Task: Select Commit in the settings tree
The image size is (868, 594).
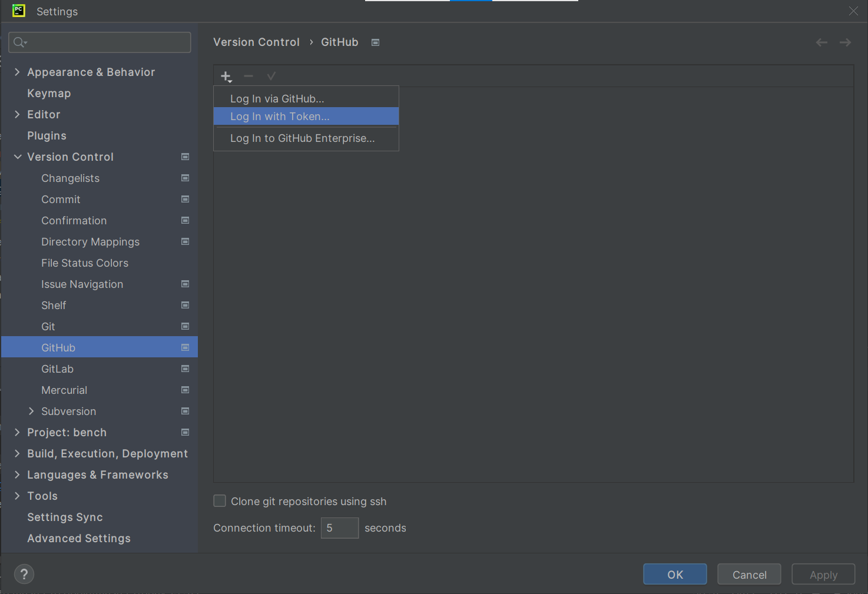Action: pyautogui.click(x=61, y=199)
